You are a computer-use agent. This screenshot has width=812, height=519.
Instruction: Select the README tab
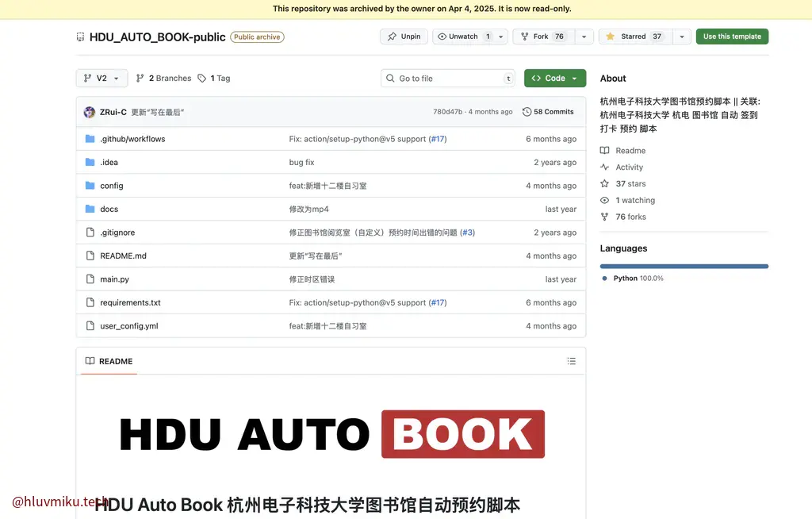(x=109, y=361)
